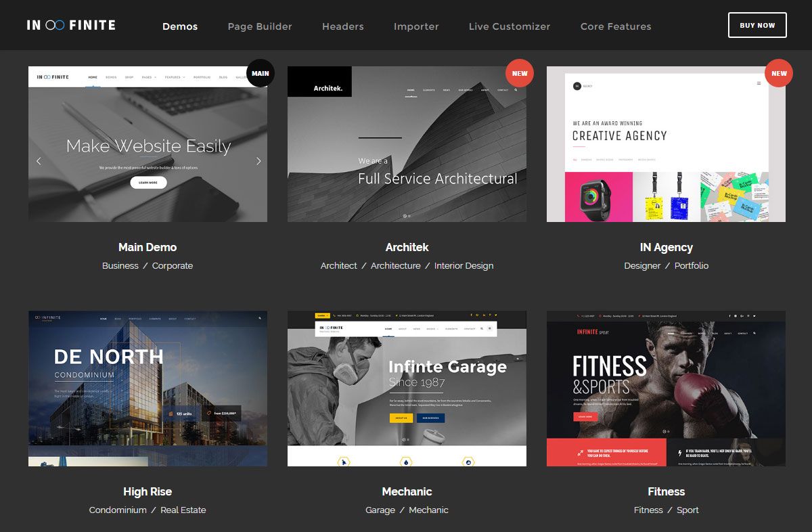The width and height of the screenshot is (812, 532).
Task: Click the NEW badge on Architek thumbnail
Action: pyautogui.click(x=520, y=73)
